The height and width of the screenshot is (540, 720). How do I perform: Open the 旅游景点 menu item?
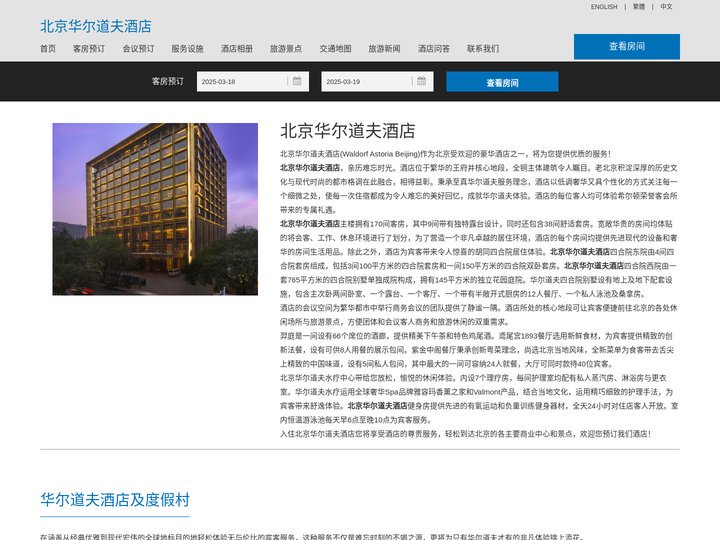point(286,49)
